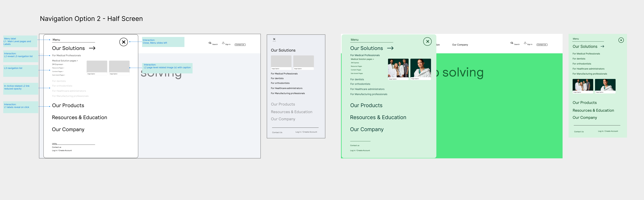This screenshot has height=200, width=644.
Task: Click Log in / Create Account in the wireframe desktop menu
Action: (x=62, y=151)
